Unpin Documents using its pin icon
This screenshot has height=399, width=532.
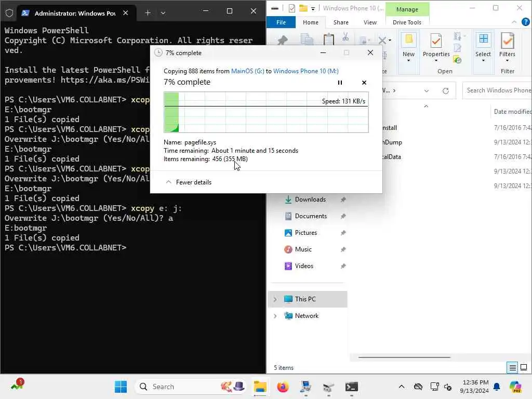tap(343, 216)
